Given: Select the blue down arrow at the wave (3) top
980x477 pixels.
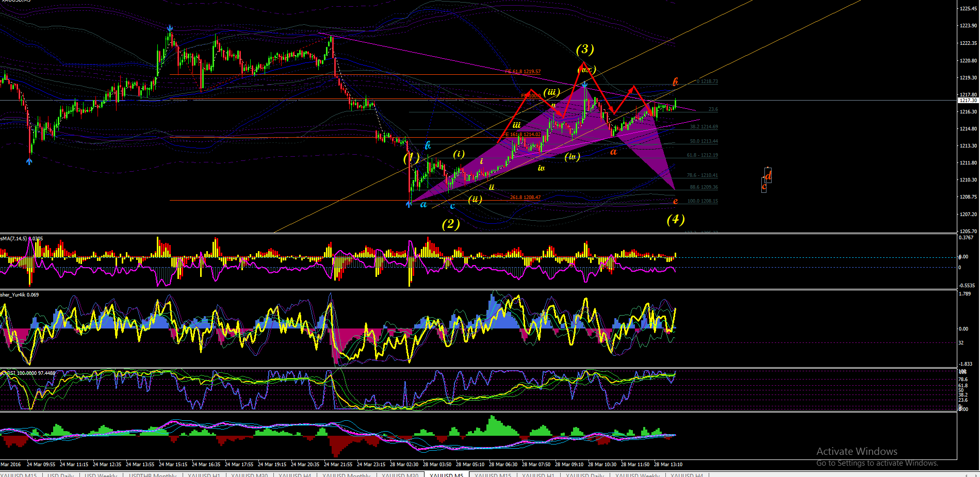Looking at the screenshot, I should [584, 84].
